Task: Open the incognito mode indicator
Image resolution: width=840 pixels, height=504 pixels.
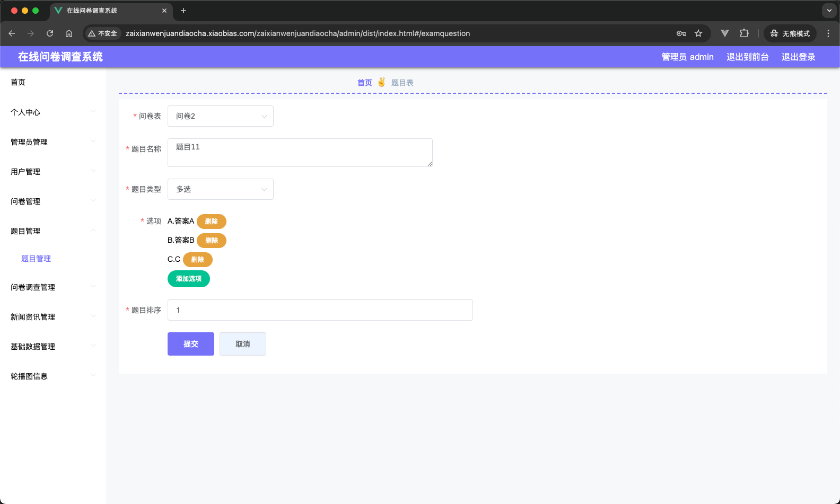Action: click(x=790, y=33)
